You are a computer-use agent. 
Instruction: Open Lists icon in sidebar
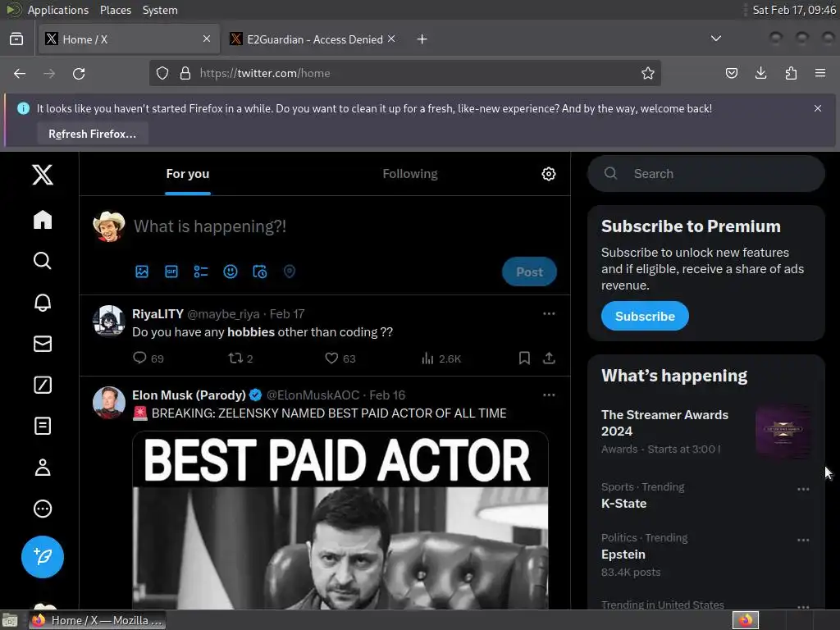(43, 426)
